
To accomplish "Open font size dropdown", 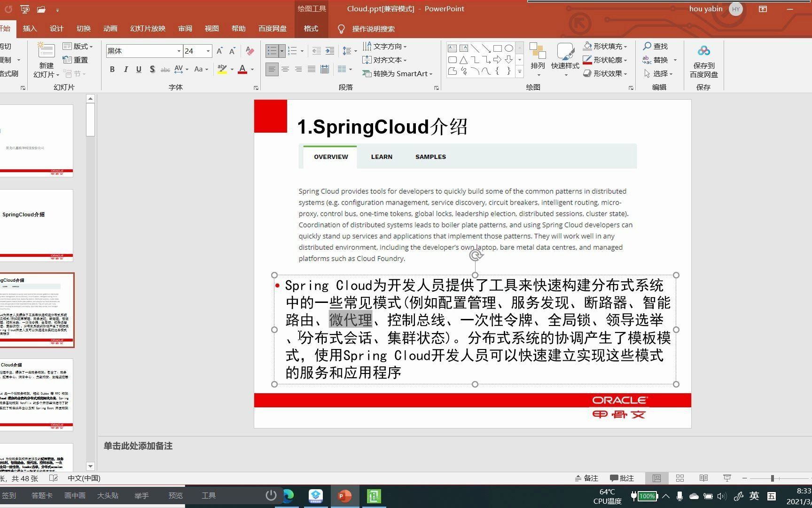I will click(x=208, y=51).
